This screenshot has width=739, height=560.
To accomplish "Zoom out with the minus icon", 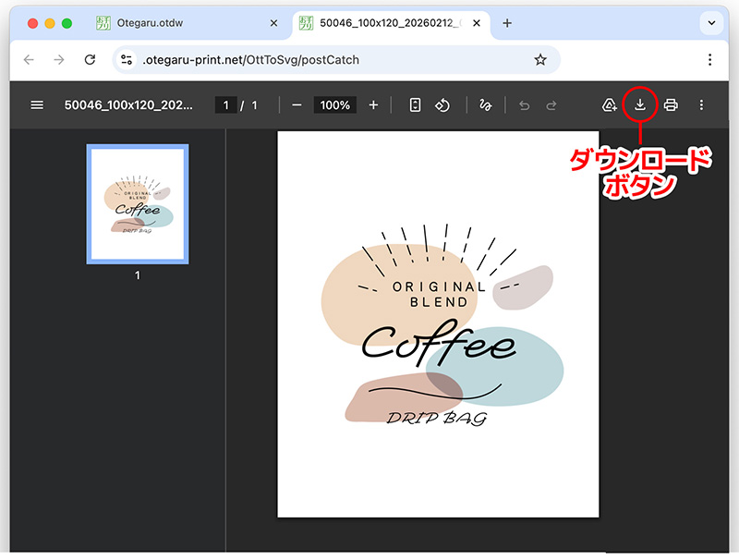I will click(x=297, y=104).
